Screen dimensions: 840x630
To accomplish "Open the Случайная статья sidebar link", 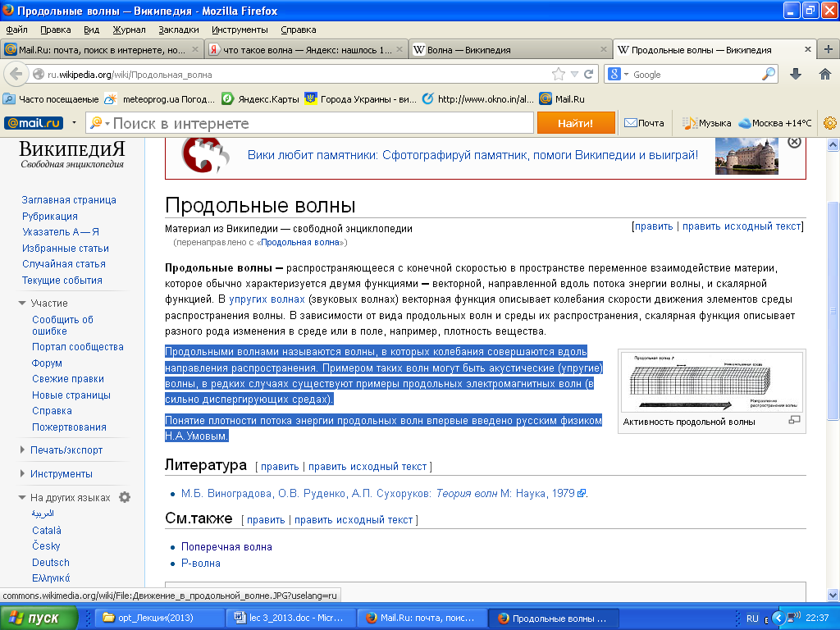I will [x=64, y=264].
